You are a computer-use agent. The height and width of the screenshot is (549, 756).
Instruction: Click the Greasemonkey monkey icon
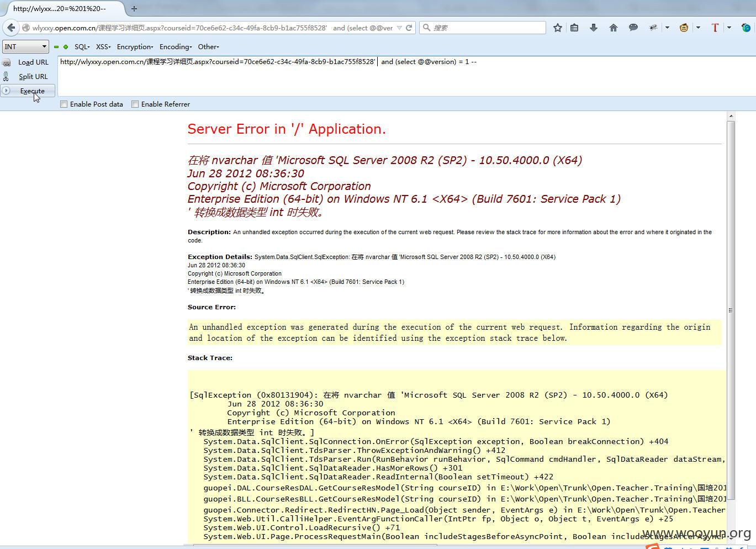pyautogui.click(x=684, y=28)
